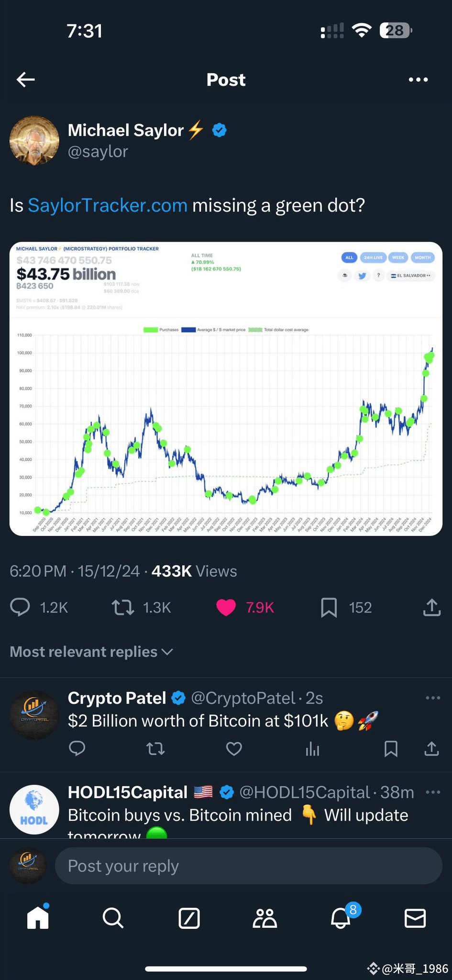Open the portfolio tracker chart image
Screen dimensions: 452x980
tap(226, 389)
